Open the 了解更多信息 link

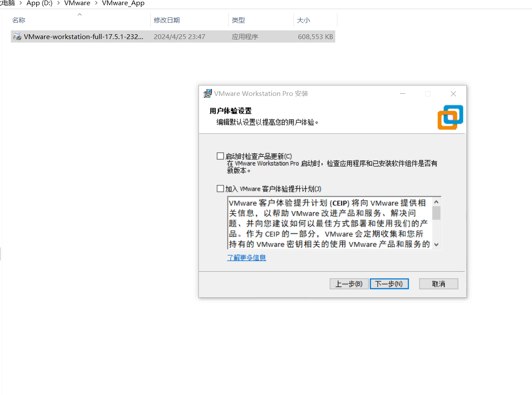[x=246, y=258]
